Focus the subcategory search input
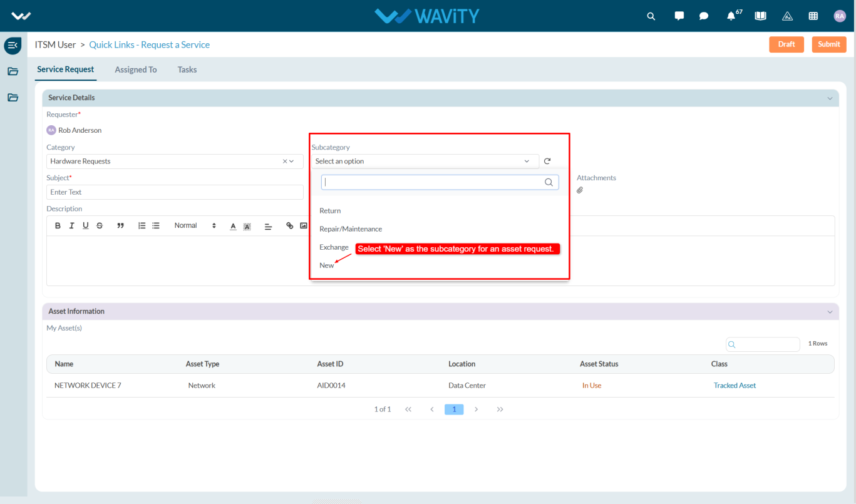The image size is (856, 504). (x=440, y=182)
